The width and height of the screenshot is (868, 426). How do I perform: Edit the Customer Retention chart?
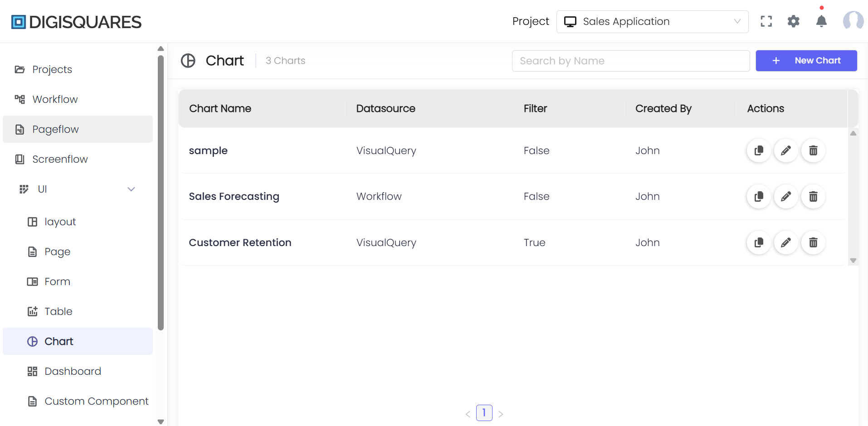point(786,242)
